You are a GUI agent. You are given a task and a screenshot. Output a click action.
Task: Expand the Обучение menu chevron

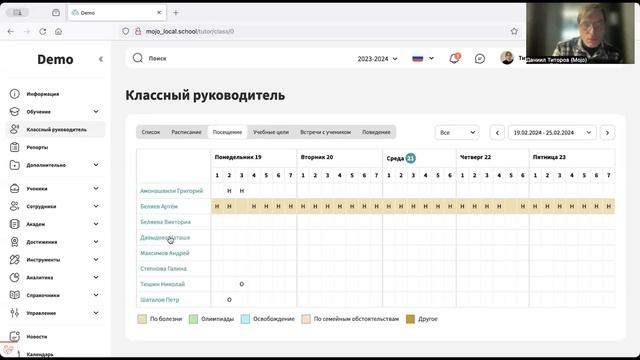pyautogui.click(x=96, y=111)
